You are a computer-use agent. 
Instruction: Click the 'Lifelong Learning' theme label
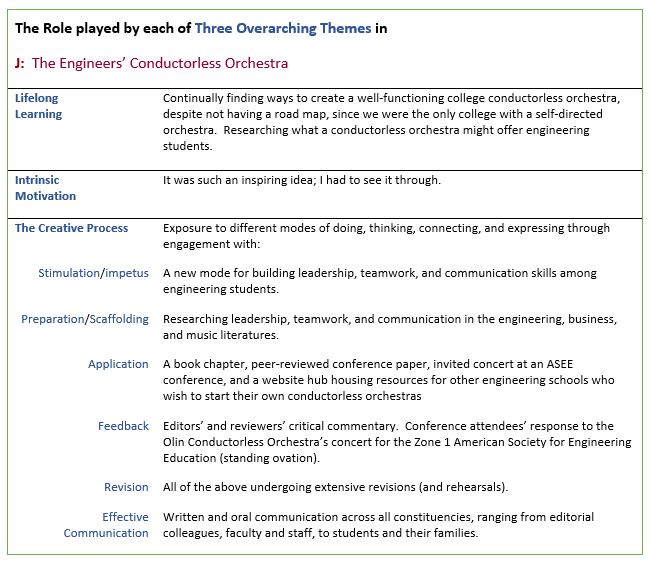click(39, 106)
